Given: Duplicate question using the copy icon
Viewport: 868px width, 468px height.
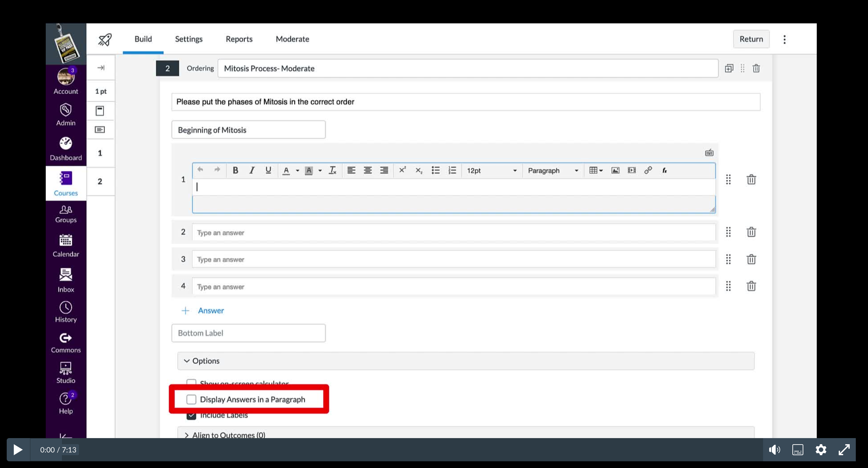Looking at the screenshot, I should 729,68.
